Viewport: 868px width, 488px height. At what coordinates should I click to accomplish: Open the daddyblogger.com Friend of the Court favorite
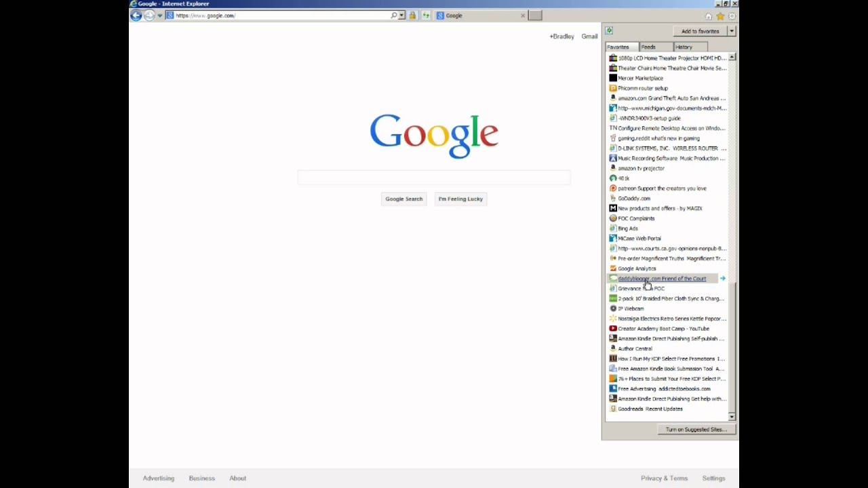pyautogui.click(x=662, y=279)
